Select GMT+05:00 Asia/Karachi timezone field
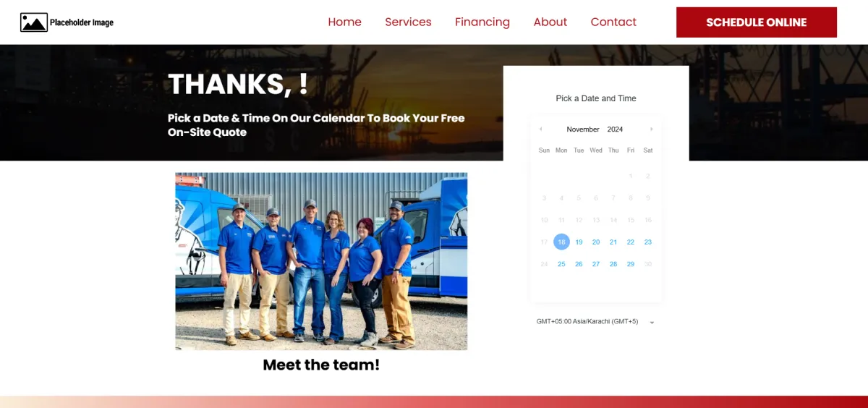The image size is (868, 408). pyautogui.click(x=596, y=321)
